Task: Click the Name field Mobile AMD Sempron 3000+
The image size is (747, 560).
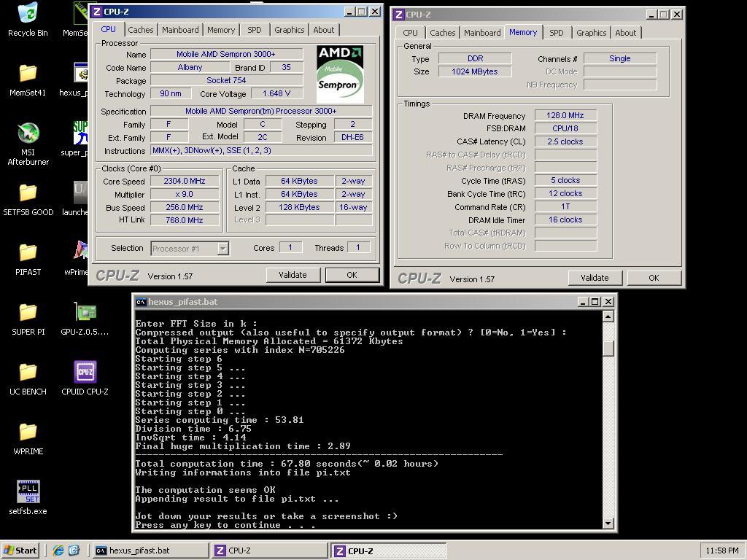Action: point(226,54)
